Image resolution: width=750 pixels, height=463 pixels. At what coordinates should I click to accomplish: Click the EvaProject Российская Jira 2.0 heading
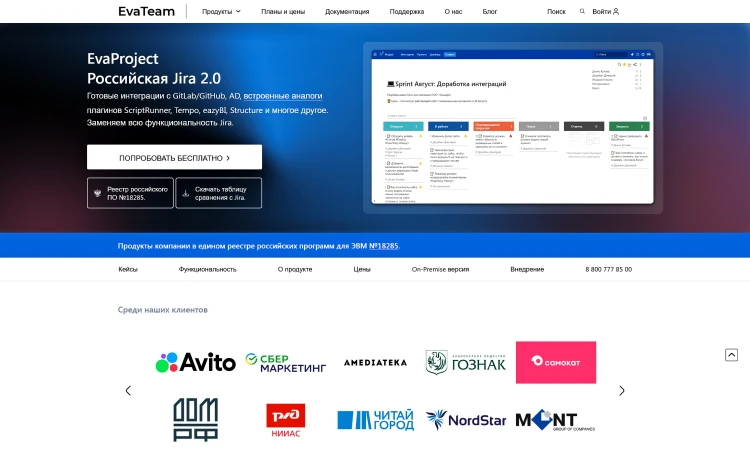coord(154,68)
